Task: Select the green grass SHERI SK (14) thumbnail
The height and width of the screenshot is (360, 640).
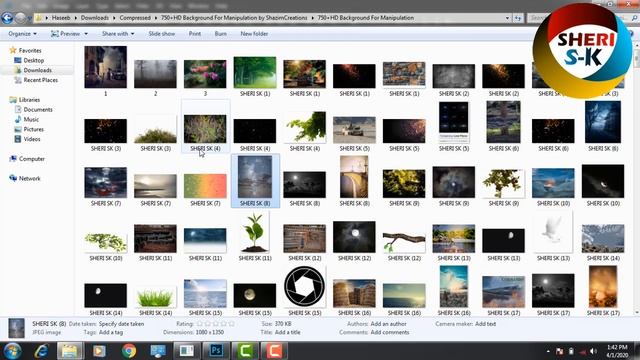Action: (155, 298)
